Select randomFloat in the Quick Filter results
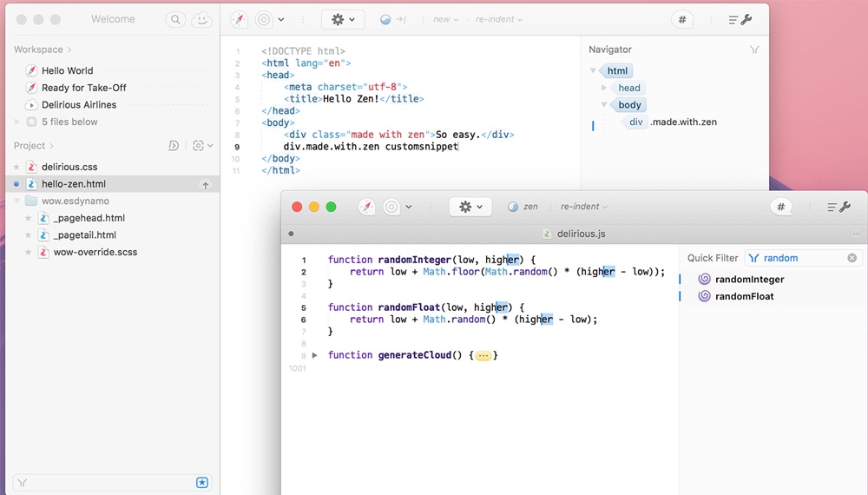Screen dimensions: 868x495 (744, 296)
